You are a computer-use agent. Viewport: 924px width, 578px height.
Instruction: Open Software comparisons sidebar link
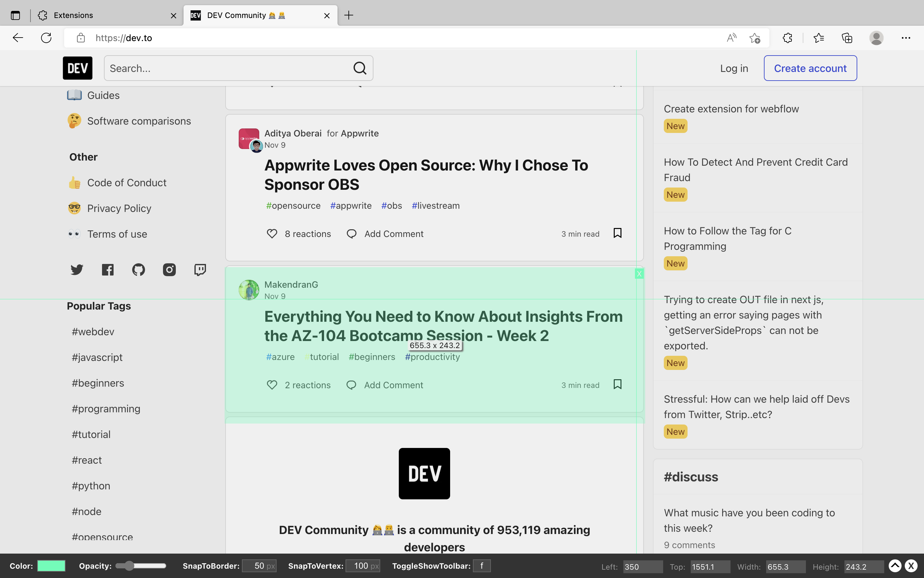139,121
